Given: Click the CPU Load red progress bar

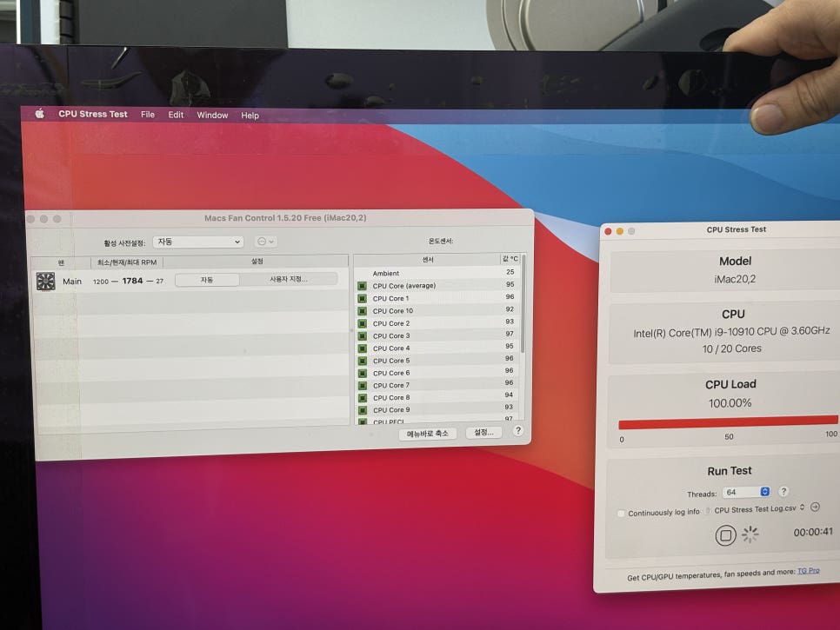Looking at the screenshot, I should coord(728,422).
